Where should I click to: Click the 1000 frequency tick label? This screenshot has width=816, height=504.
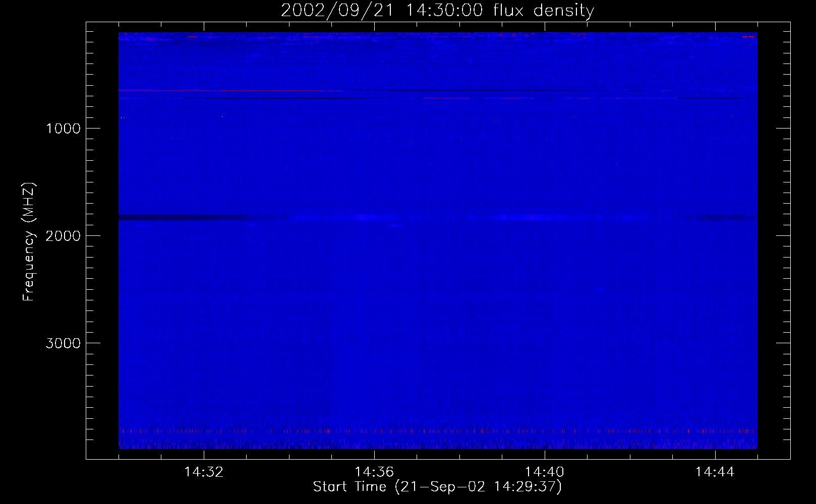click(x=63, y=129)
